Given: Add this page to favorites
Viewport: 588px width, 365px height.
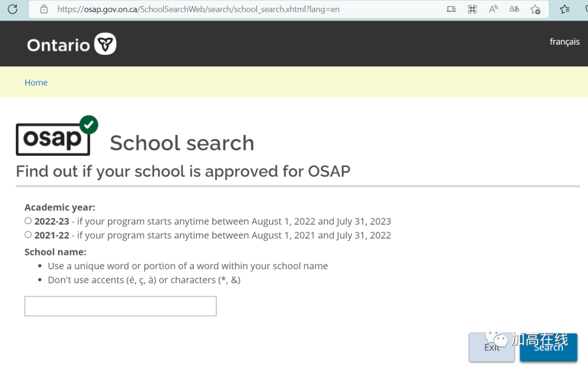Looking at the screenshot, I should [x=535, y=9].
